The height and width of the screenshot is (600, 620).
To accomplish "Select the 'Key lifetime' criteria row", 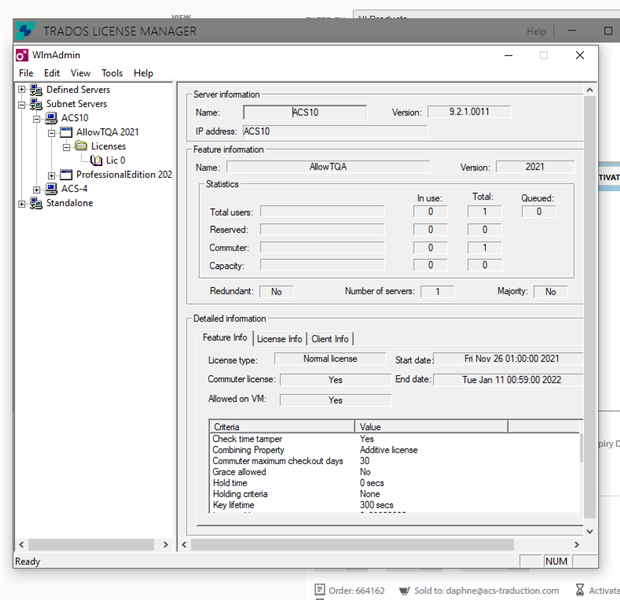I will (395, 505).
